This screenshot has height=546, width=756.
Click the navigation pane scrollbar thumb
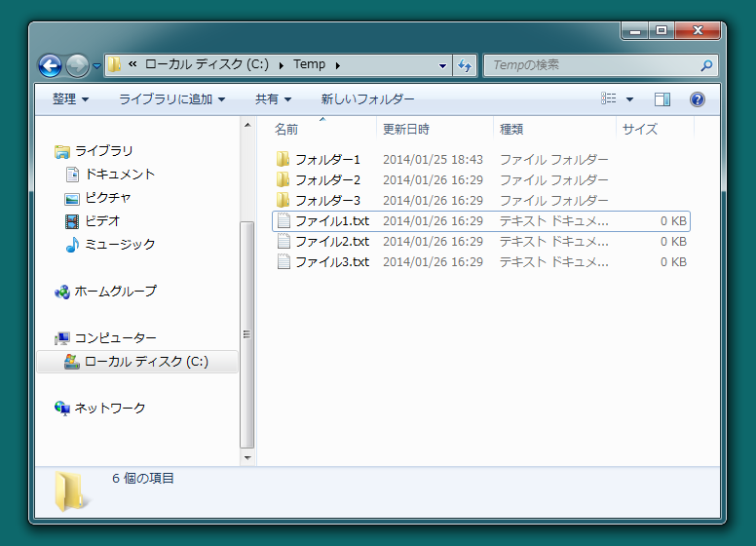coord(247,334)
